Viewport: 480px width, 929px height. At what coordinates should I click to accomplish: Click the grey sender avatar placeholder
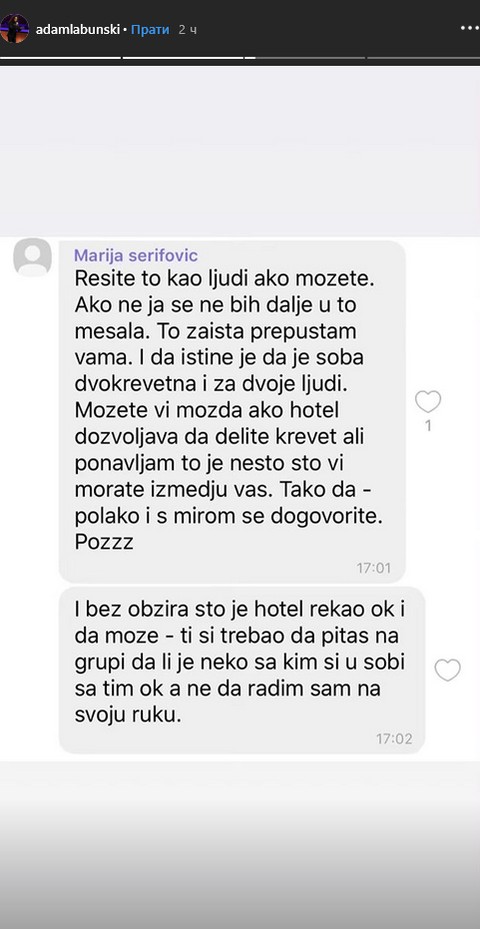[x=33, y=258]
